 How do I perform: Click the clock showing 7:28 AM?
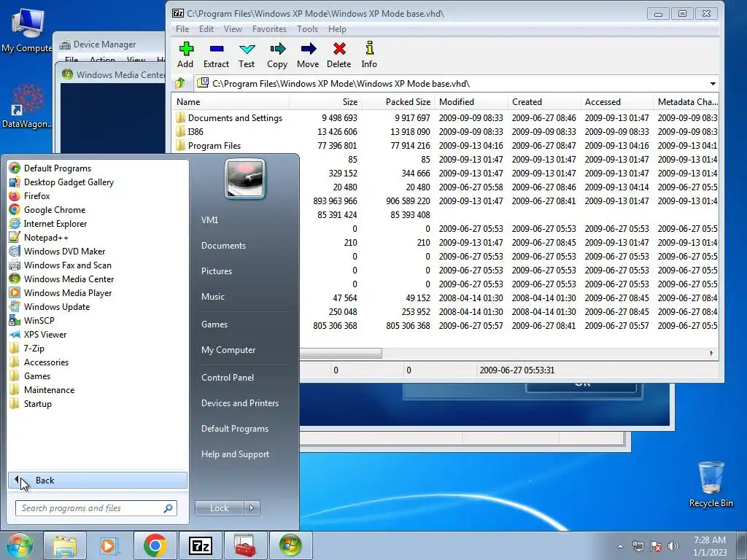pyautogui.click(x=710, y=546)
